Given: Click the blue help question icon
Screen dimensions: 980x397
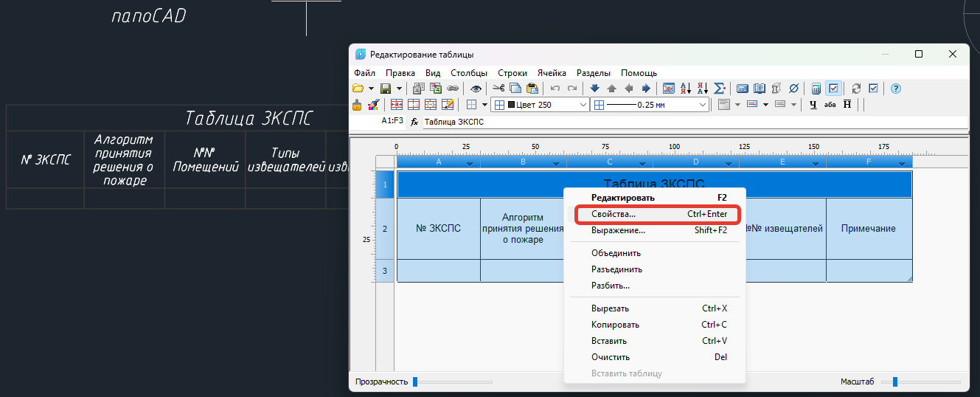Looking at the screenshot, I should [896, 89].
